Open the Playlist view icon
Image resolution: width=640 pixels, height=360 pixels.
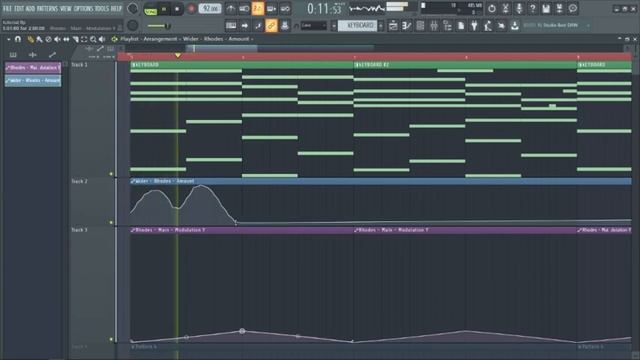(x=393, y=26)
